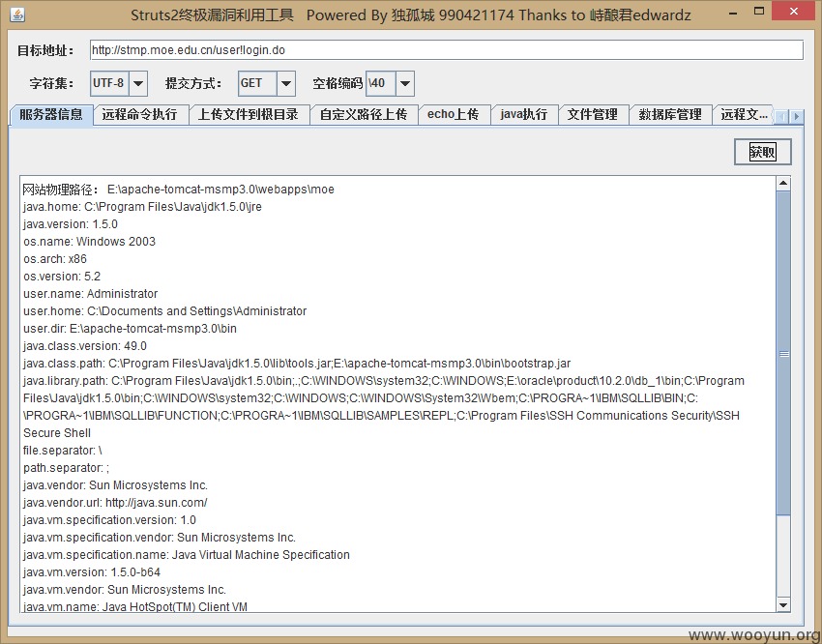Click the java.vendor.url line
Screen dimensions: 822x644
coord(115,503)
